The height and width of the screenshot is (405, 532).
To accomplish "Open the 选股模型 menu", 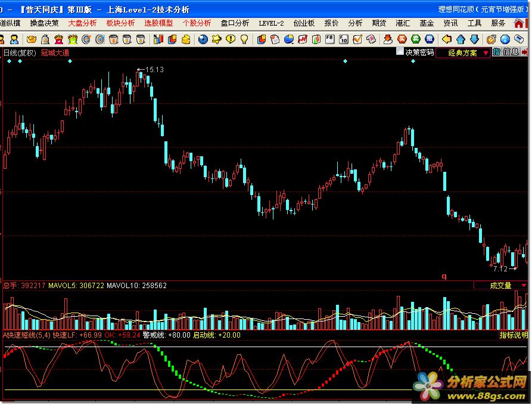I will click(158, 23).
